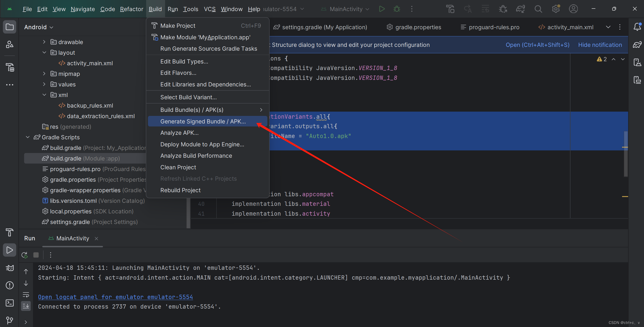Open the Problems tool window icon
Viewport: 644px width, 327px height.
[10, 285]
